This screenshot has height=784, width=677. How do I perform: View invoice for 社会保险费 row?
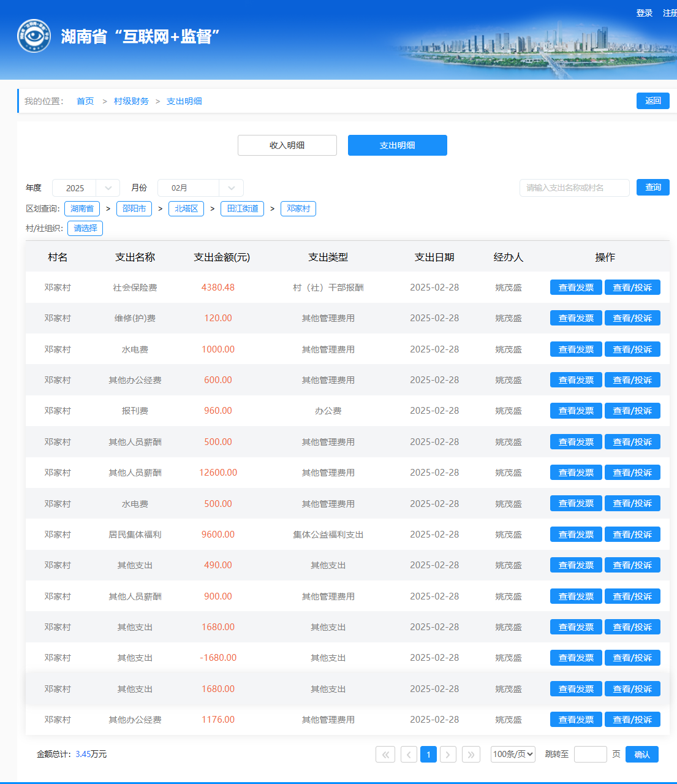click(576, 287)
